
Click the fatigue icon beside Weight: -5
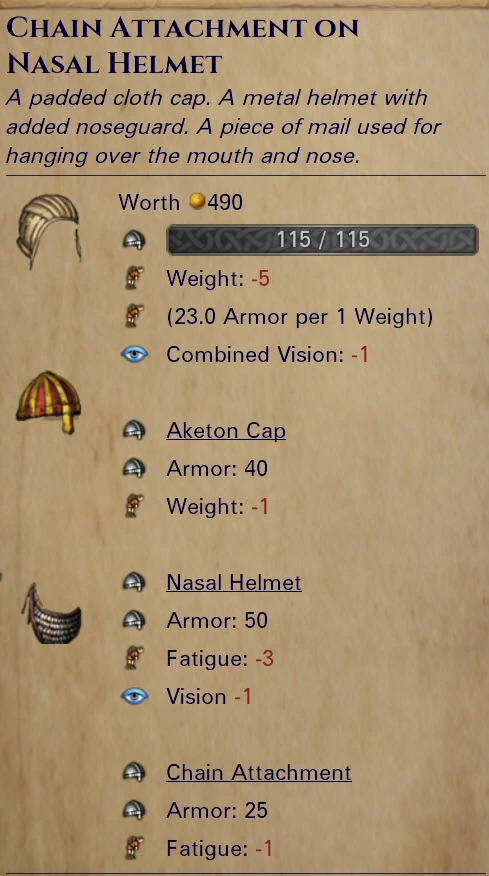tap(134, 278)
